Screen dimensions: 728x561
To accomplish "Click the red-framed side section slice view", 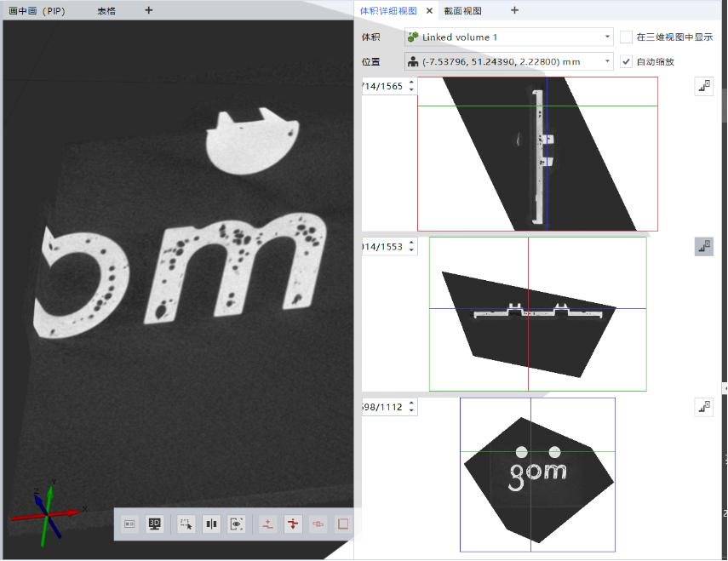I will coord(537,154).
